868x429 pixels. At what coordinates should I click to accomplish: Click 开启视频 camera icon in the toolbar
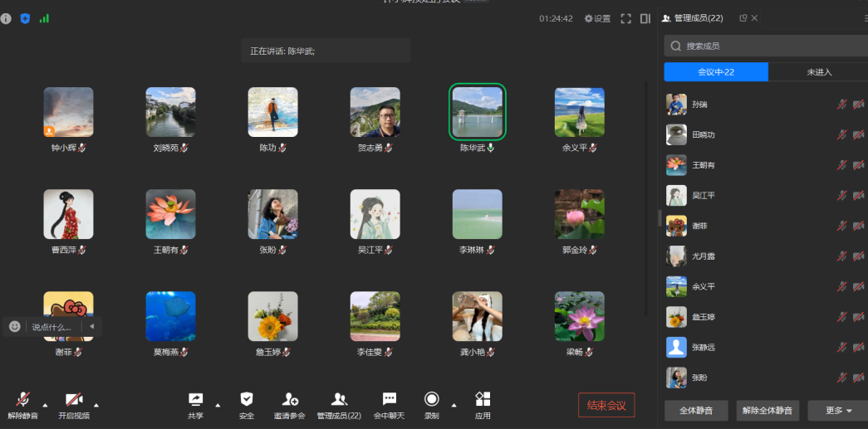[74, 399]
